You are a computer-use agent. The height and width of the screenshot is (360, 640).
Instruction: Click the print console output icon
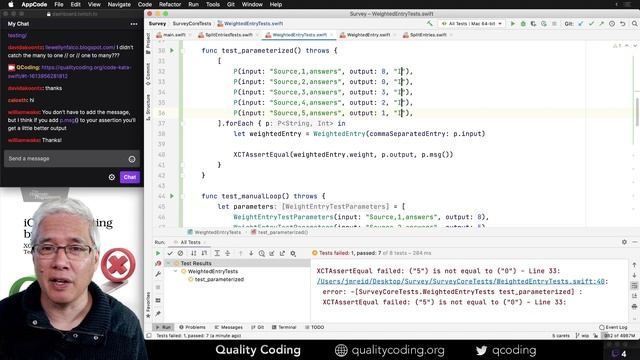point(634,307)
